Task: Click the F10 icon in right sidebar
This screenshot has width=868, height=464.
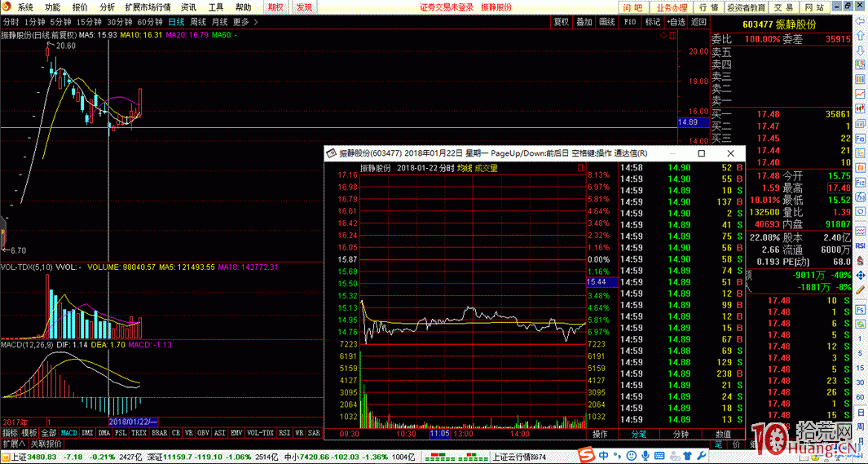Action: pos(860,138)
